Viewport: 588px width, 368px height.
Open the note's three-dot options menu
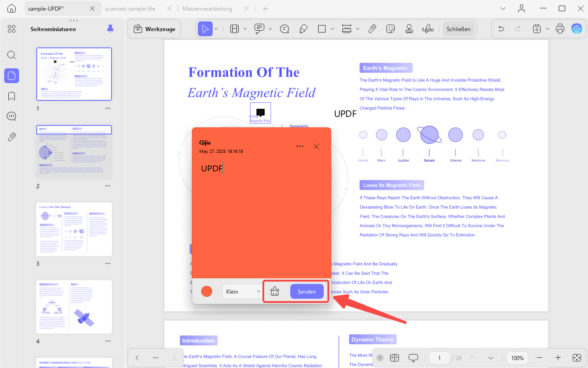coord(300,146)
